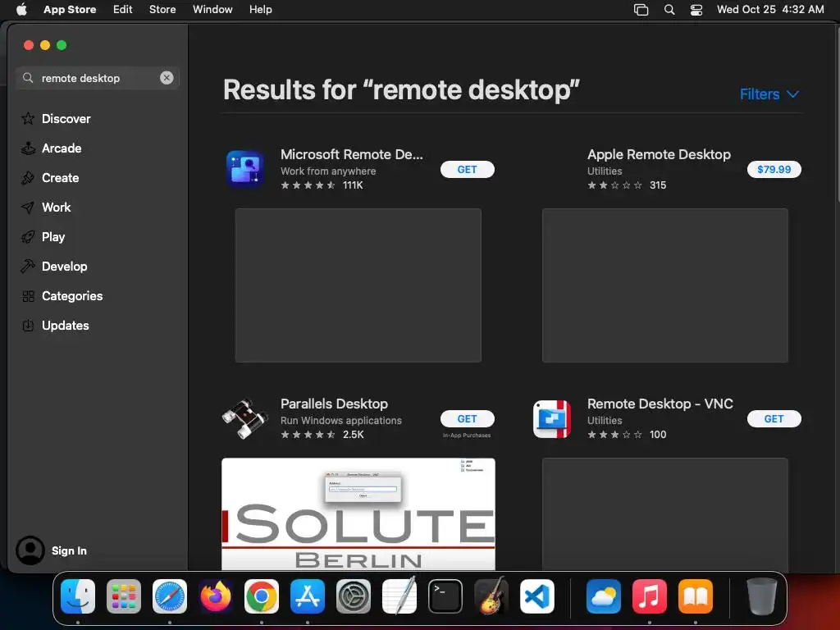Buy Apple Remote Desktop for $79.99
This screenshot has height=630, width=840.
point(774,169)
